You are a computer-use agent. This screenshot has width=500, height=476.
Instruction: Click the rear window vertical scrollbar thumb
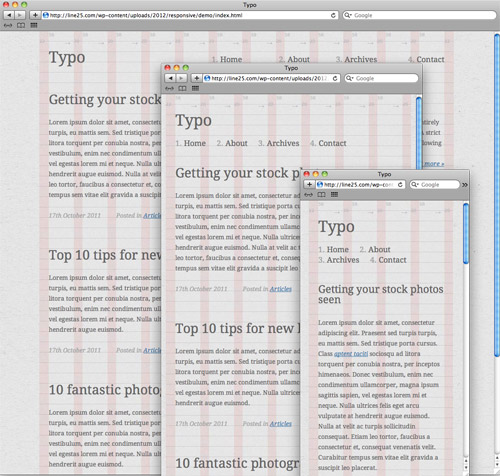pyautogui.click(x=497, y=194)
